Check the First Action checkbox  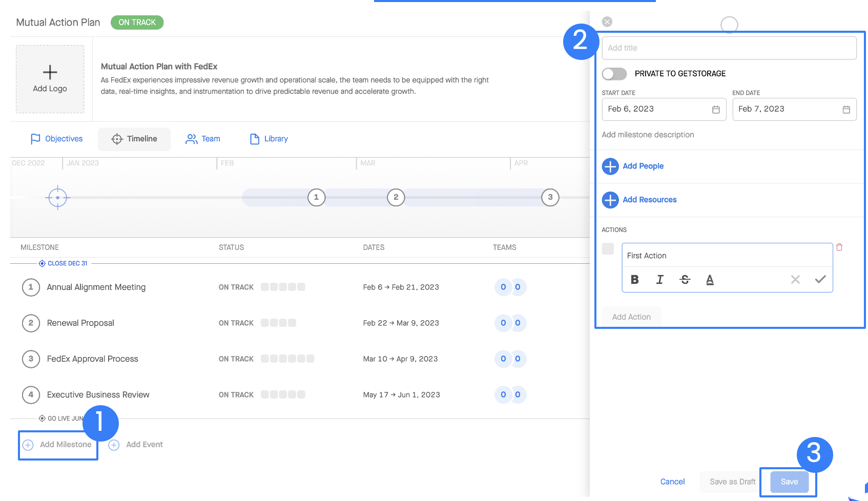point(608,249)
